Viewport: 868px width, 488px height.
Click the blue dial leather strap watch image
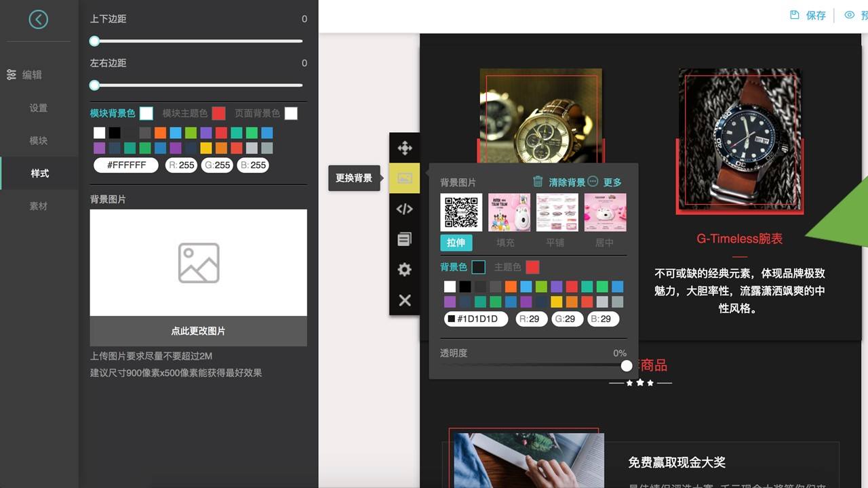740,139
